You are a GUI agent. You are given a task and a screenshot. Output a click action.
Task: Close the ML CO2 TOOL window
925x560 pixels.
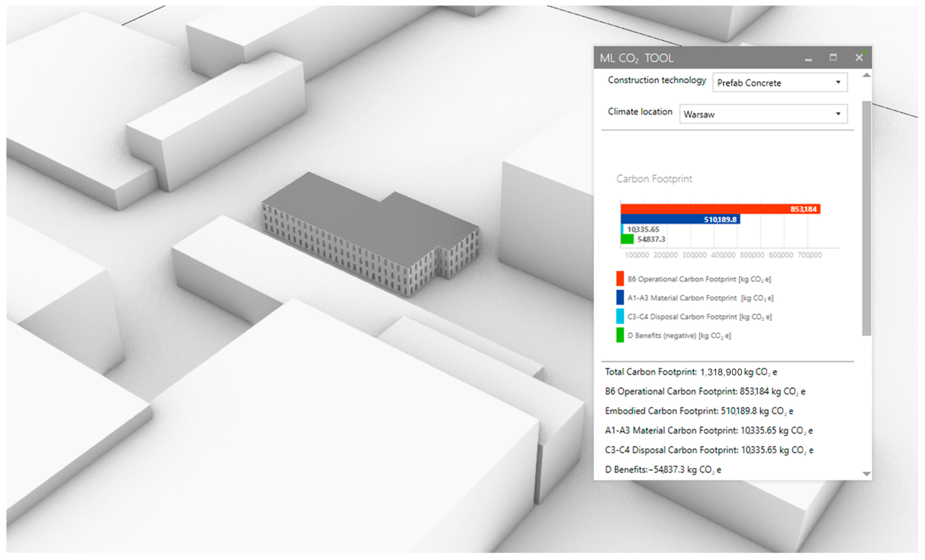pyautogui.click(x=859, y=58)
